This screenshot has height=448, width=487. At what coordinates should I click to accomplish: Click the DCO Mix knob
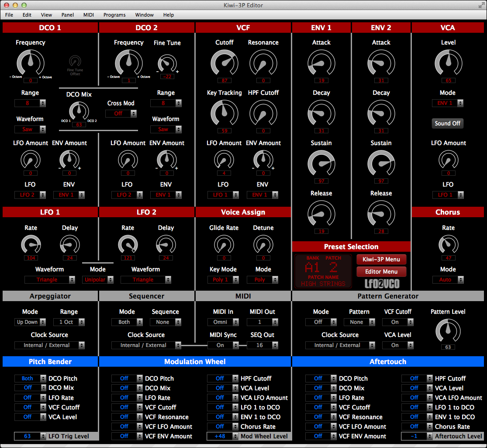pyautogui.click(x=79, y=111)
